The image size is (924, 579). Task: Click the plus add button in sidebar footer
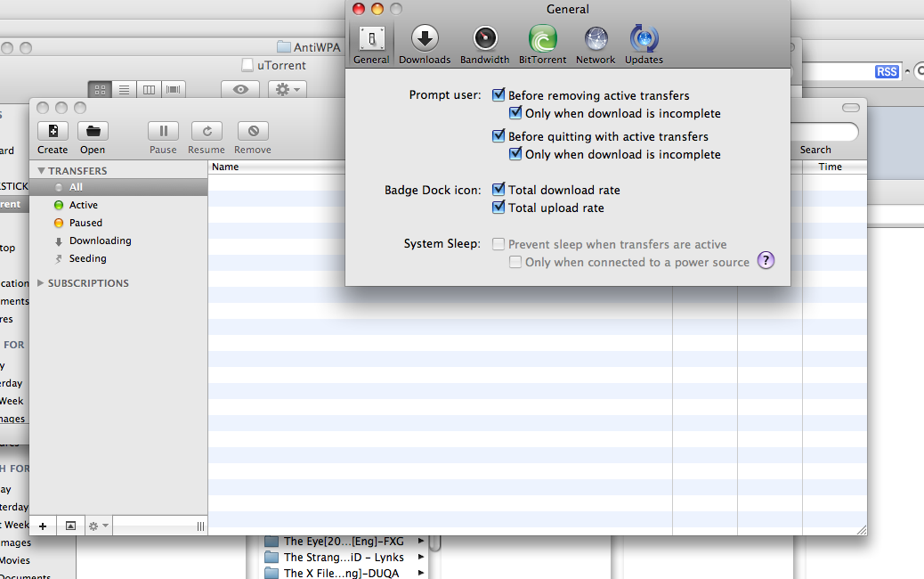tap(43, 526)
